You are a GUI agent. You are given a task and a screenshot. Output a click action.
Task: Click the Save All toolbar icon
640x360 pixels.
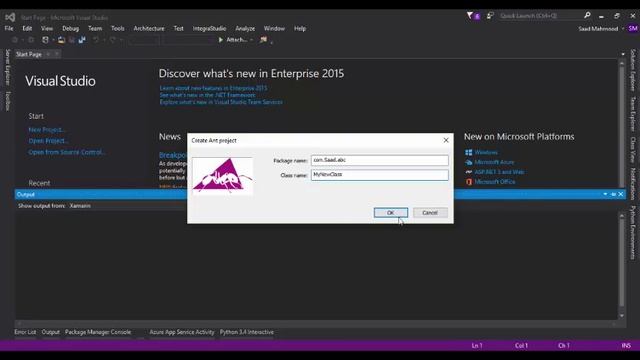click(x=82, y=40)
